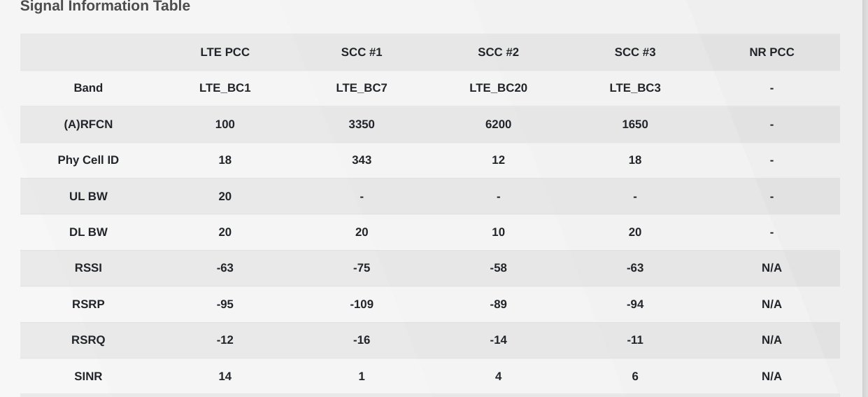Screen dimensions: 868x397
Task: Click the UL BW row label
Action: 88,196
